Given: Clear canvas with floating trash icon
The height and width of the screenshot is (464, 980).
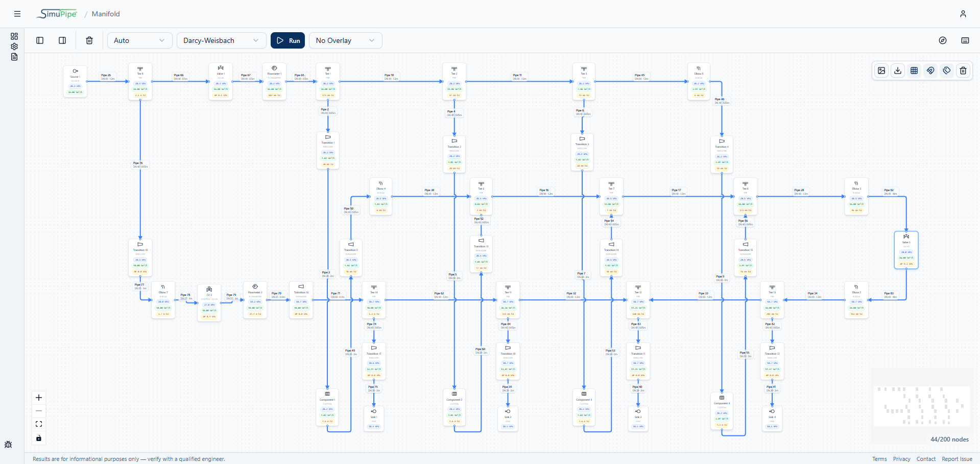Looking at the screenshot, I should 963,71.
